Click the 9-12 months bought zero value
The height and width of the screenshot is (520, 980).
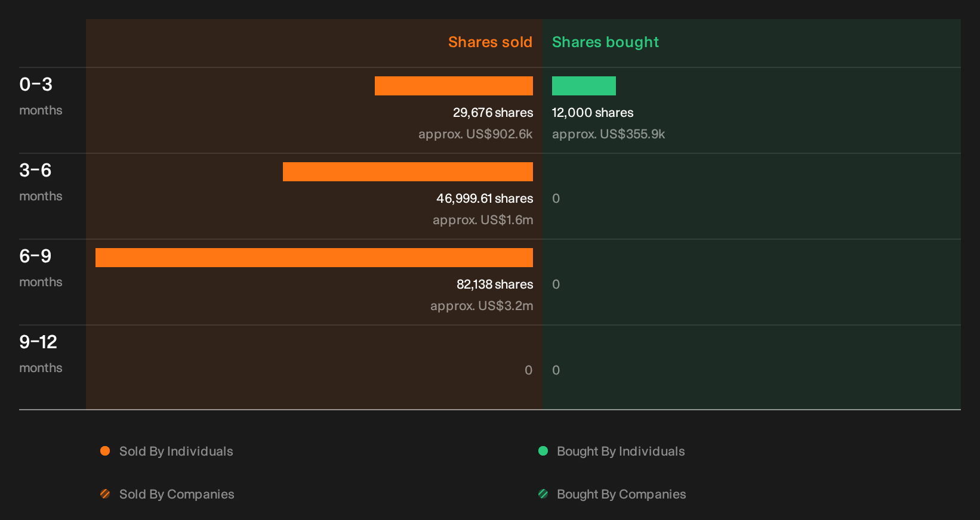(556, 370)
